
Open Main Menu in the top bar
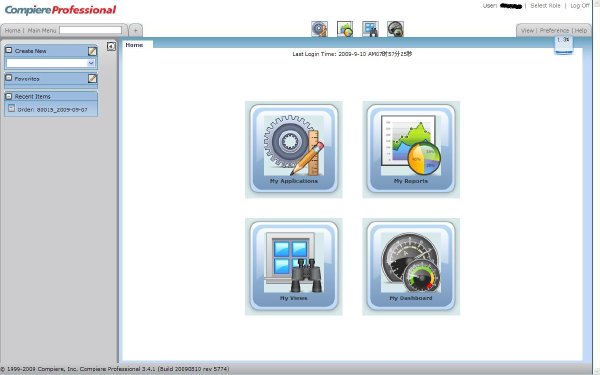42,30
